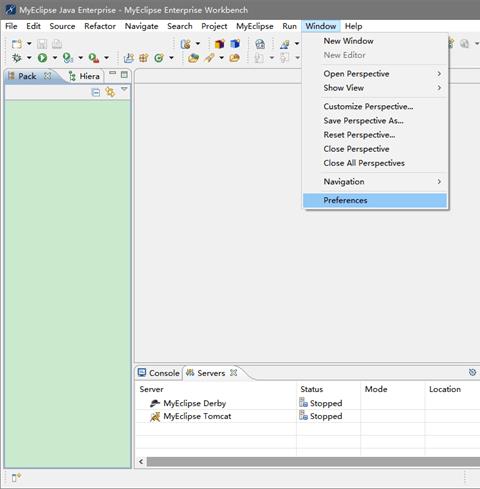Open the File menu
Image resolution: width=480 pixels, height=489 pixels.
pos(11,26)
